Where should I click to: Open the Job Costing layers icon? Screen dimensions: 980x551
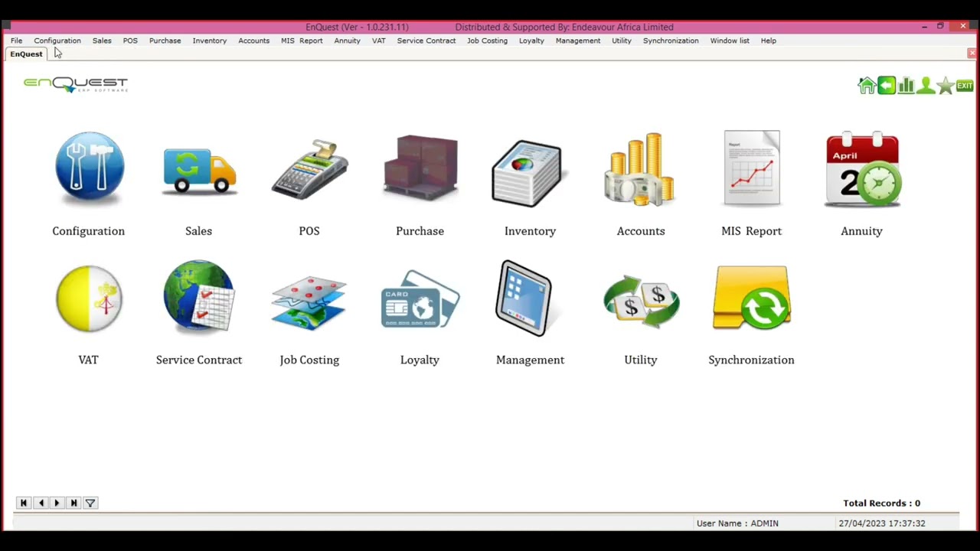309,302
